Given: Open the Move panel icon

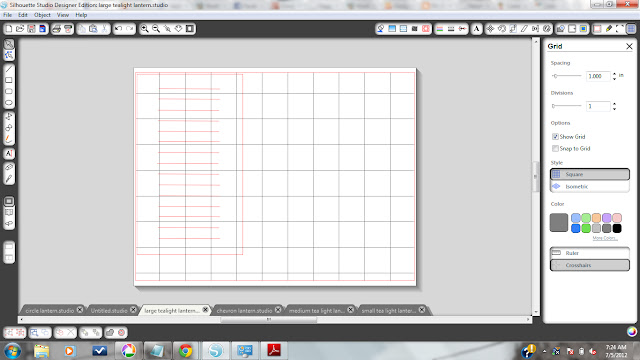Looking at the screenshot, I should 490,29.
